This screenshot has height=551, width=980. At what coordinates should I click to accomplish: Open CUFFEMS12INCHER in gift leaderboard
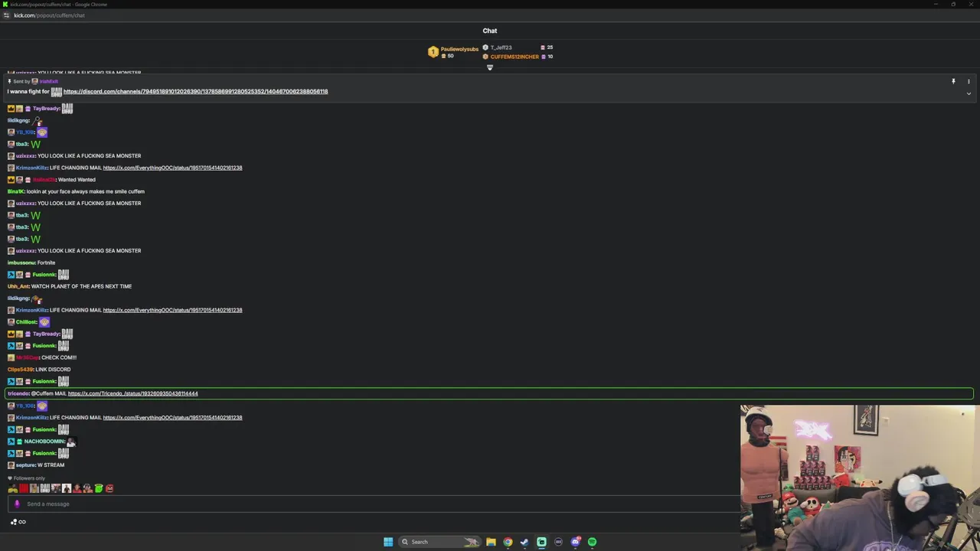(514, 57)
